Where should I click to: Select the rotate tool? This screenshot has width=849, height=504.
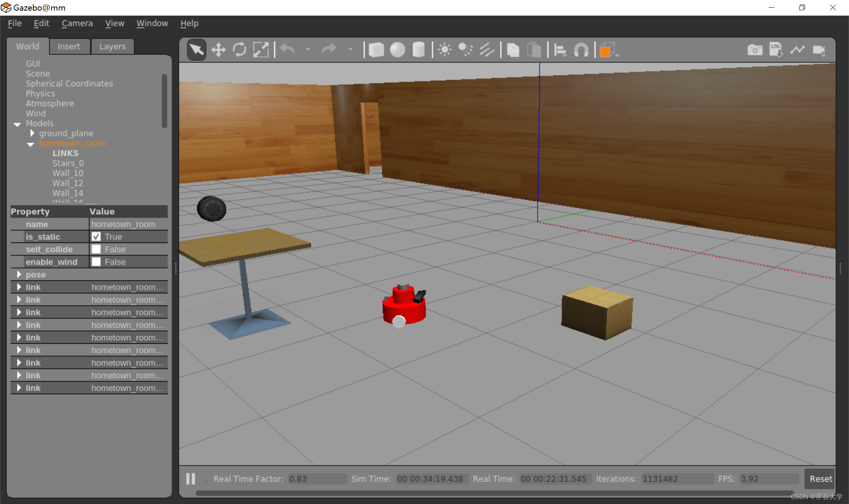click(239, 50)
